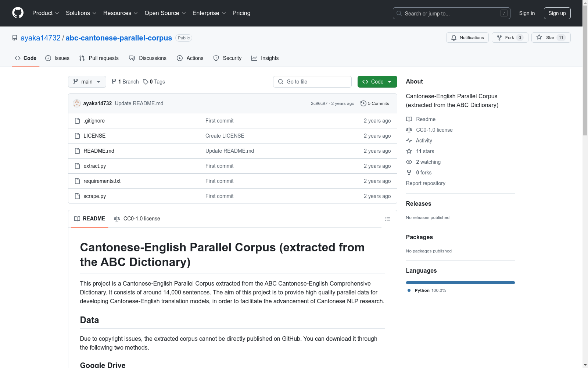Expand the Resources menu
Viewport: 588px width, 368px height.
pyautogui.click(x=121, y=13)
